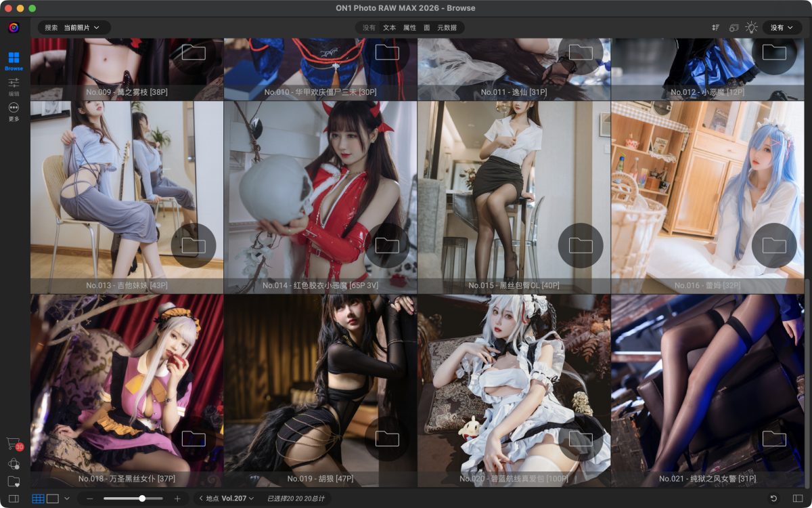Select the No.016 - 蕾姆 [32P] folder thumbnail
The image size is (812, 508).
coord(707,197)
